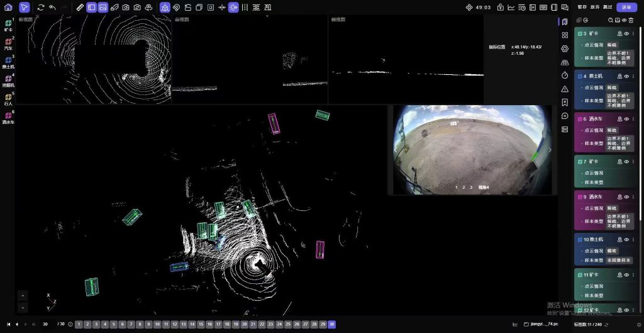
Task: Select the 3D cuboid box tool
Action: [x=165, y=8]
